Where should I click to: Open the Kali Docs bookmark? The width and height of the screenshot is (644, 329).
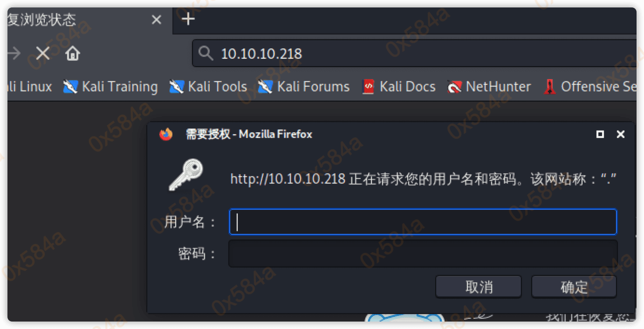pyautogui.click(x=399, y=87)
